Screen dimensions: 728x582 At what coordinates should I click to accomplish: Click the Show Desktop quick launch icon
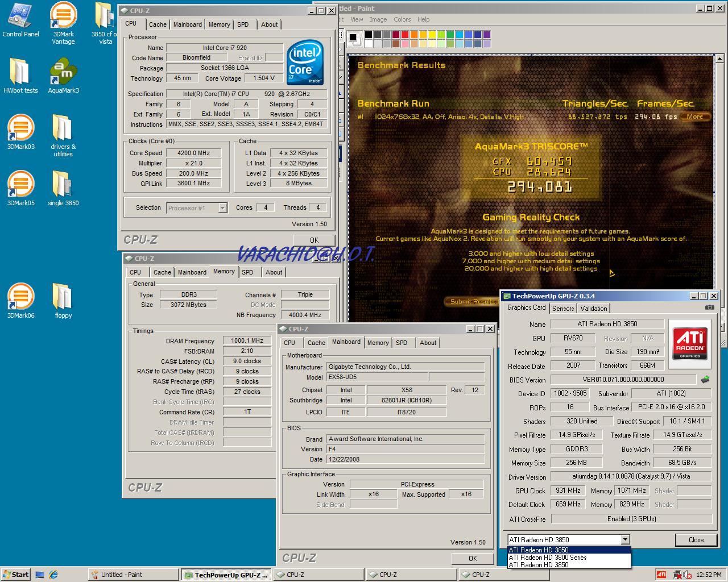tap(39, 575)
